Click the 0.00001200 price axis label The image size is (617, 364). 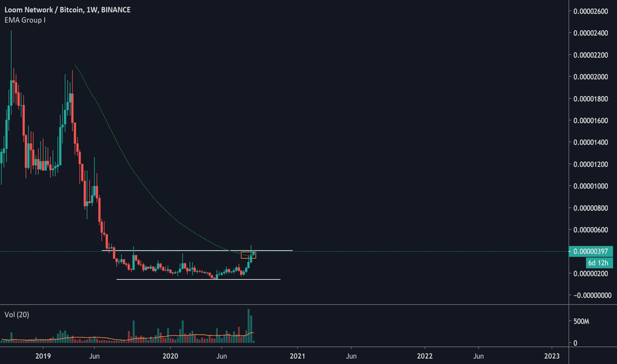591,164
